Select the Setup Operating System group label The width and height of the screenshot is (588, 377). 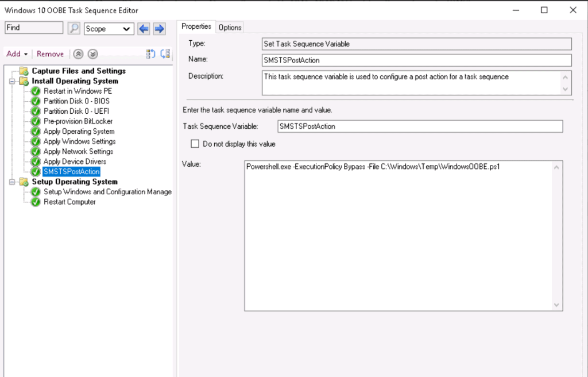click(x=75, y=182)
